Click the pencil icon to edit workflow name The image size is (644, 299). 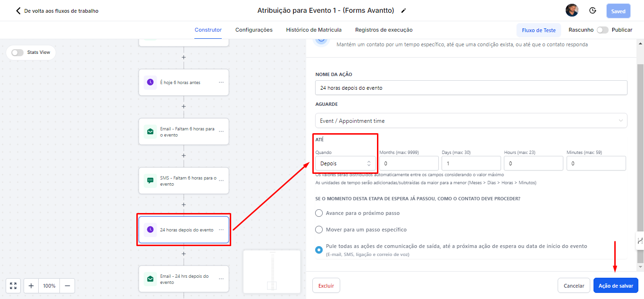click(x=403, y=10)
